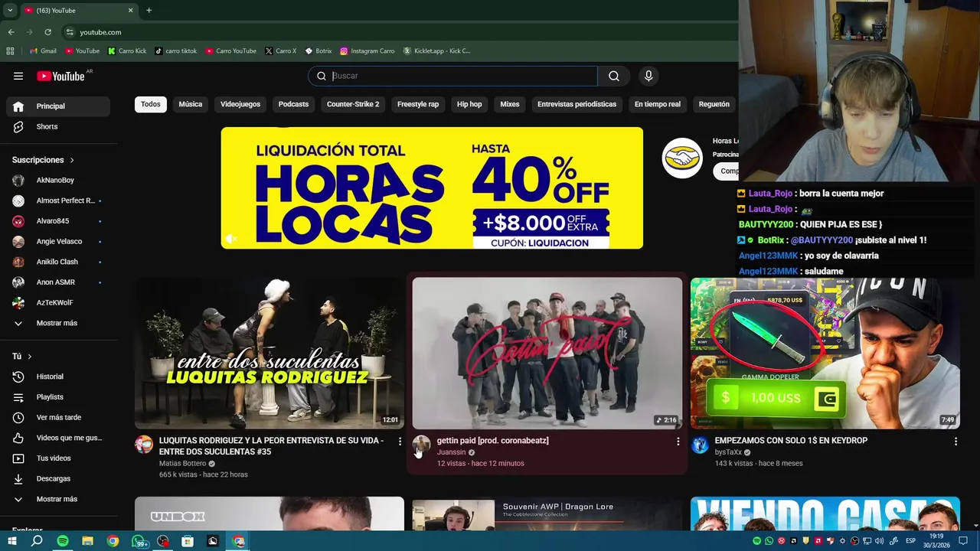Select the Música filter chip
Image resolution: width=980 pixels, height=551 pixels.
(191, 104)
